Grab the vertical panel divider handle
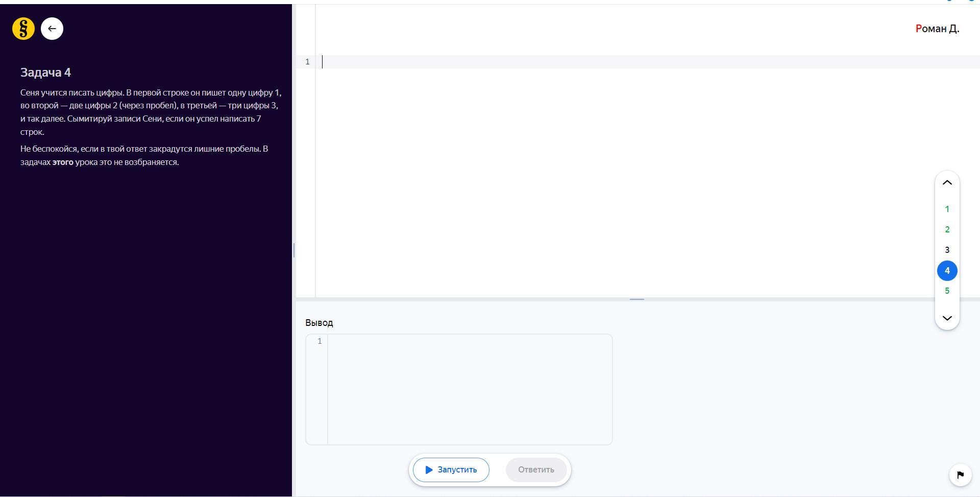The width and height of the screenshot is (980, 497). (294, 250)
